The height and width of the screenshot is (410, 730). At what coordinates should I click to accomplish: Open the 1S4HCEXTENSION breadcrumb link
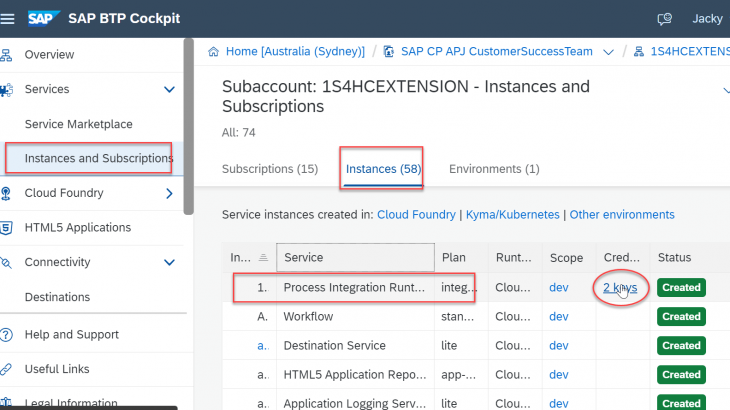click(690, 51)
